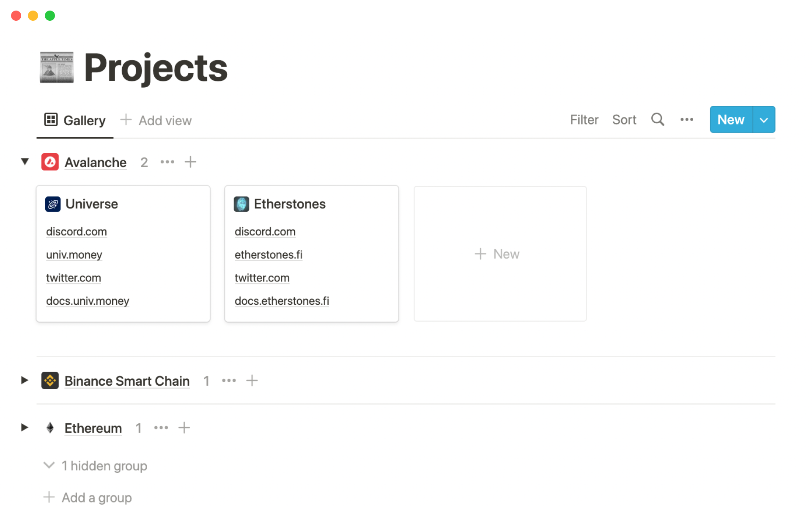Open the Filter menu
812x508 pixels.
[584, 120]
